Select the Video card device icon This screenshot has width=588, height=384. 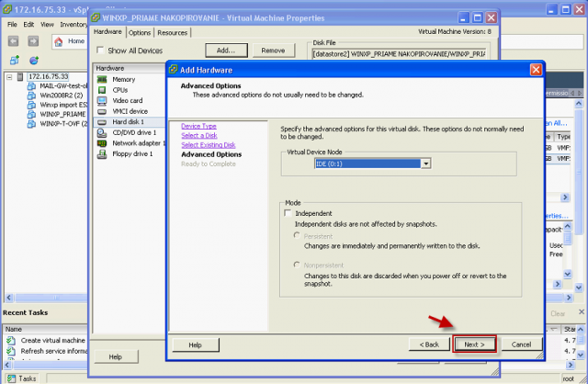click(102, 100)
